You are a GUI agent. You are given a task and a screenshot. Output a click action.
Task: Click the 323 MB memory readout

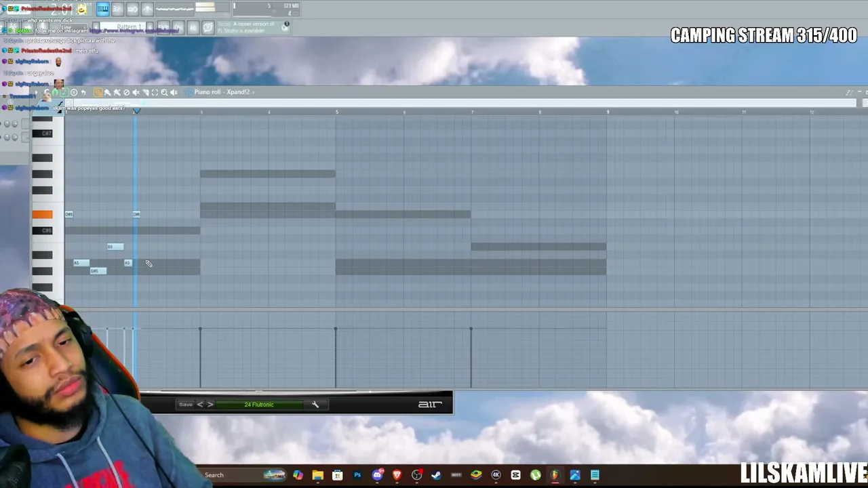[291, 6]
